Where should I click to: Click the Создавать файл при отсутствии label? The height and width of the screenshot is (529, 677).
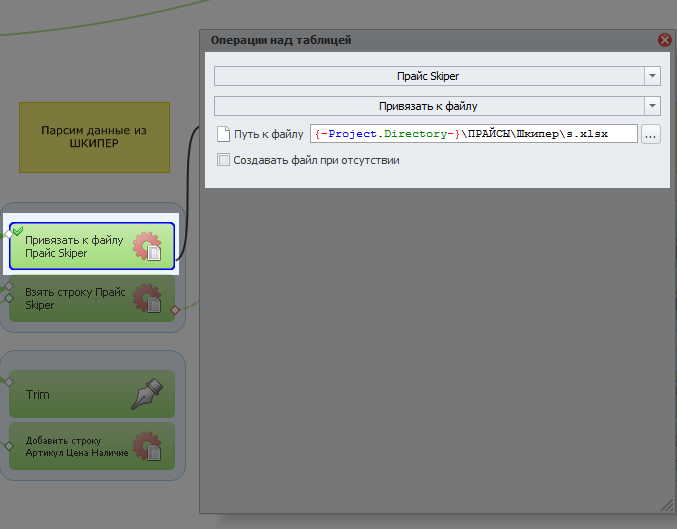coord(316,160)
